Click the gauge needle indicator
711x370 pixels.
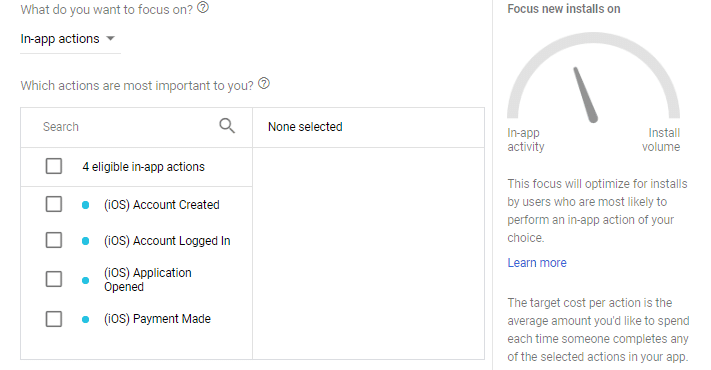coord(585,95)
